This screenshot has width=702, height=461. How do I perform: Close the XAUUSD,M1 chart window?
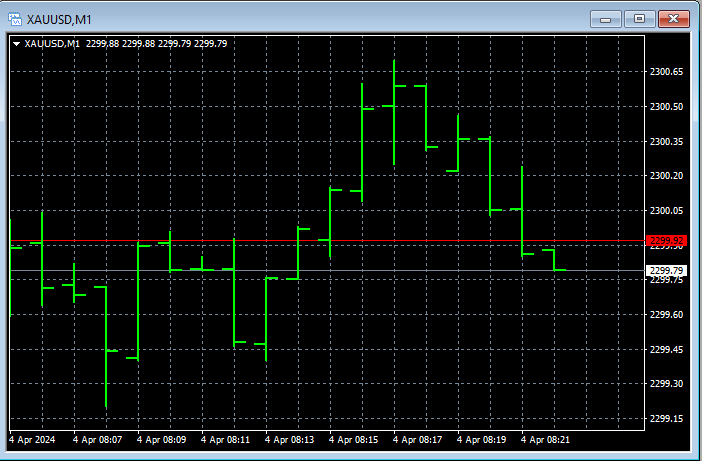[674, 18]
